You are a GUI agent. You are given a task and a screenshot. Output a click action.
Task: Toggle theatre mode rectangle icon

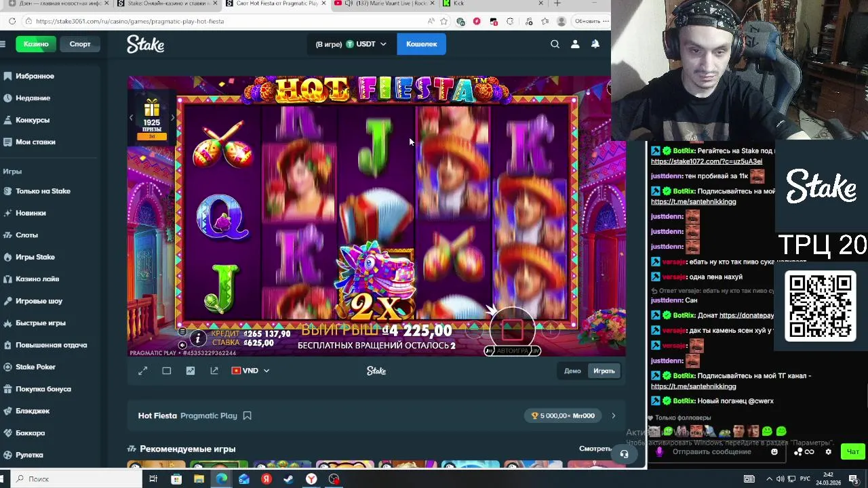(167, 371)
